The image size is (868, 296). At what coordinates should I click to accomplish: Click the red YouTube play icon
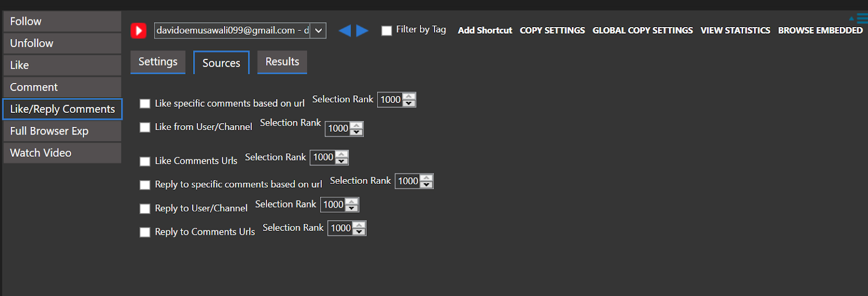click(x=138, y=30)
